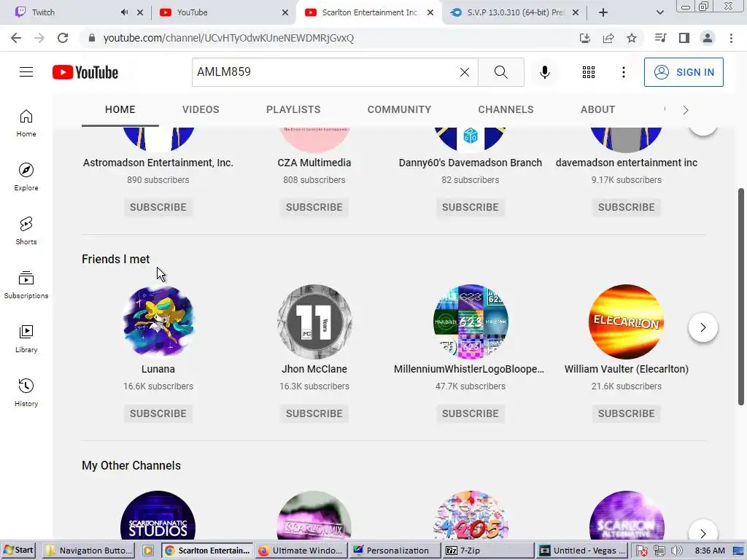Toggle the browser side panel
The width and height of the screenshot is (747, 560).
coord(684,38)
